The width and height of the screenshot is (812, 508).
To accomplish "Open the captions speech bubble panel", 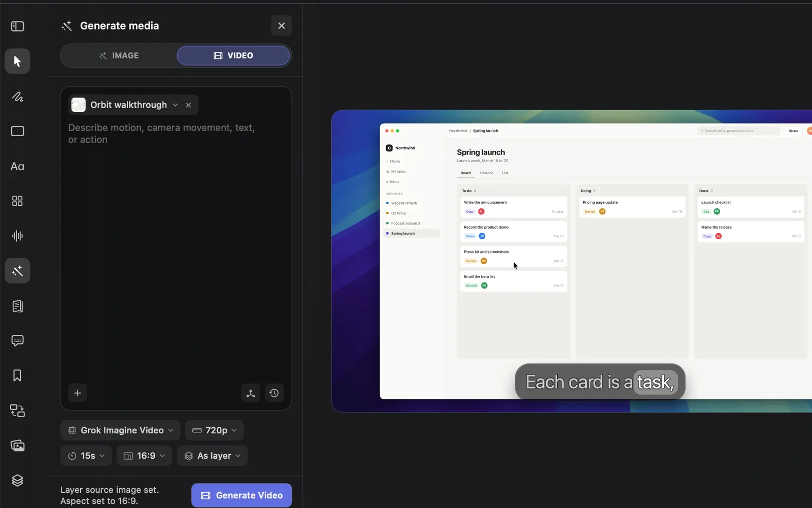I will pos(17,341).
